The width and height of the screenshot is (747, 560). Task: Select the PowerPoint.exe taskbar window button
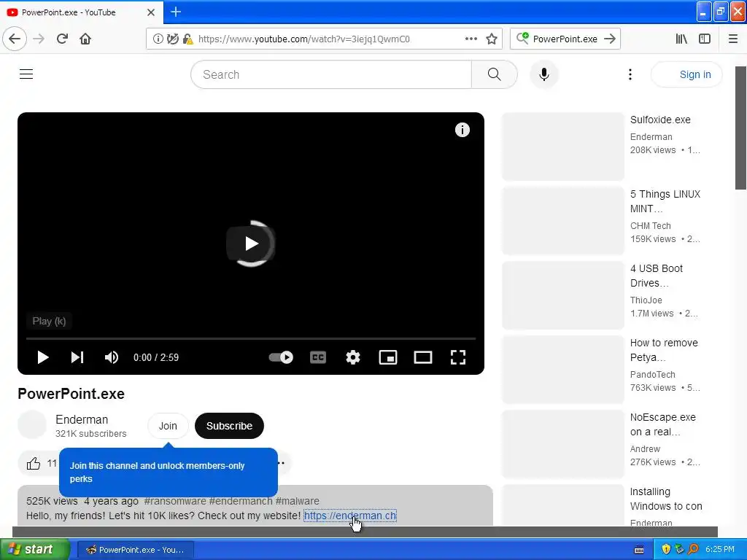(135, 550)
